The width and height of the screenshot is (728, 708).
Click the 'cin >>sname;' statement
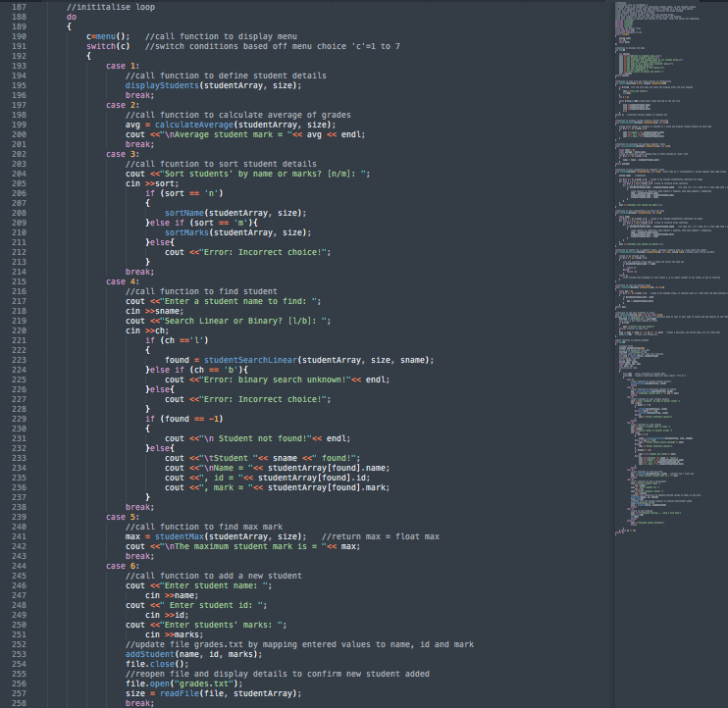coord(155,311)
